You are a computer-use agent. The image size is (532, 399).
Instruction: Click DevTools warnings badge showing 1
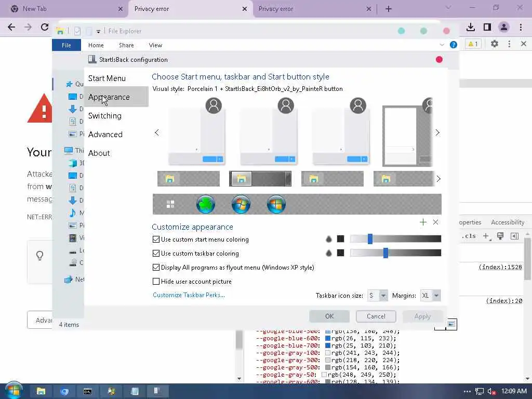tap(473, 44)
